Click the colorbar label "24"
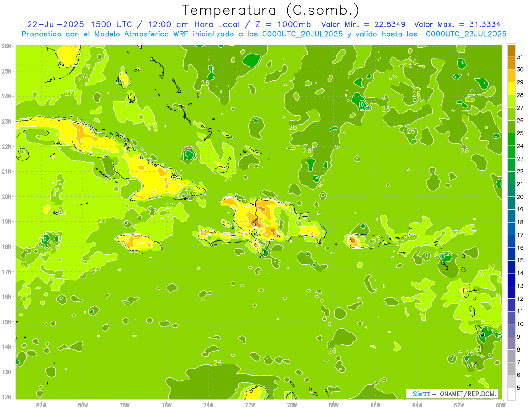Screen dimensions: 532x411 [x=520, y=146]
